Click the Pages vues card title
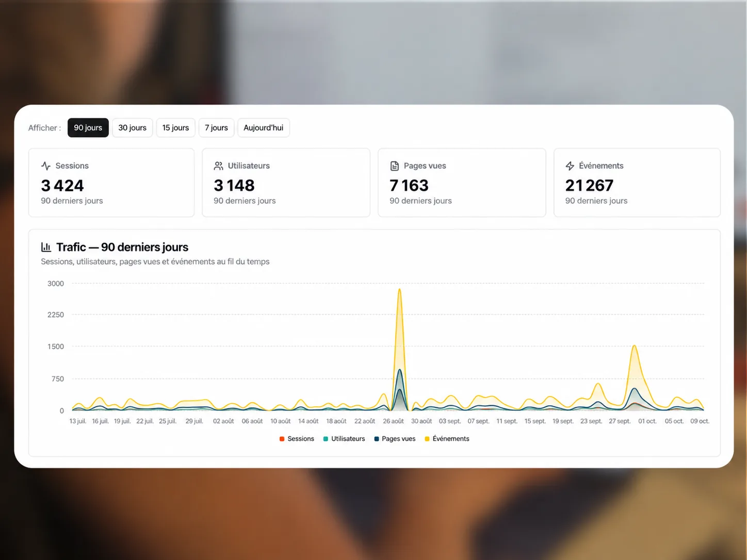Viewport: 747px width, 560px height. (x=425, y=166)
